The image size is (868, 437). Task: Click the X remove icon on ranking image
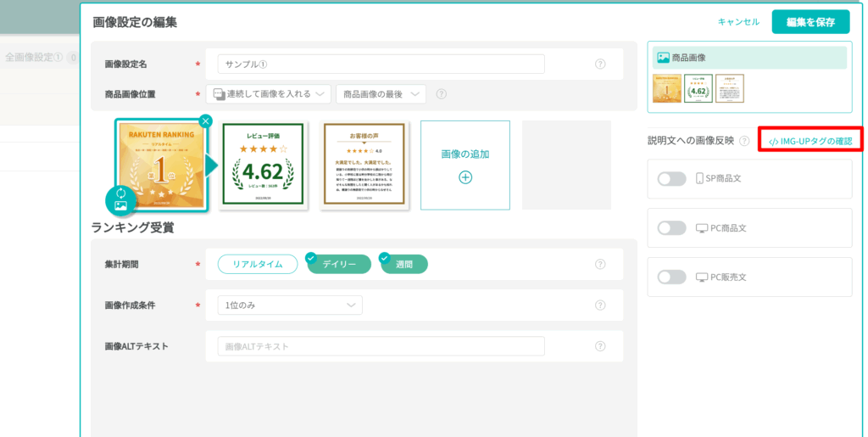205,121
